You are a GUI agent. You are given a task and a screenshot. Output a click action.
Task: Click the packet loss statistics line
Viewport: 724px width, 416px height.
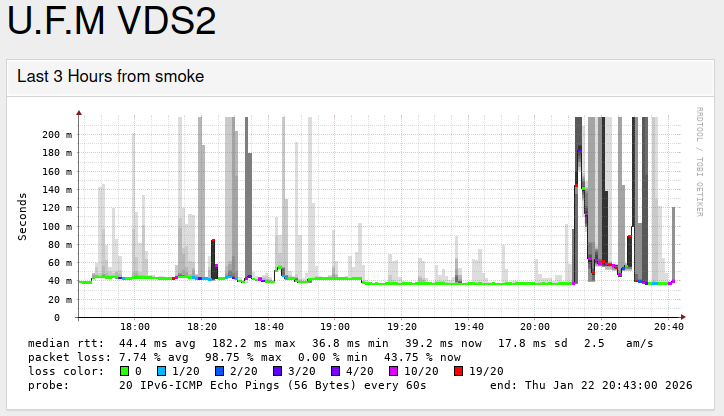(245, 357)
